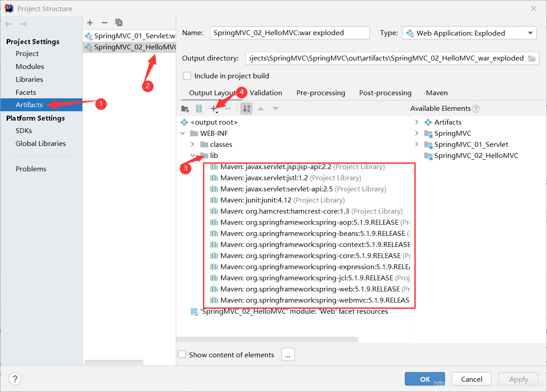Switch to the Validation tab
The width and height of the screenshot is (547, 392).
tap(266, 93)
